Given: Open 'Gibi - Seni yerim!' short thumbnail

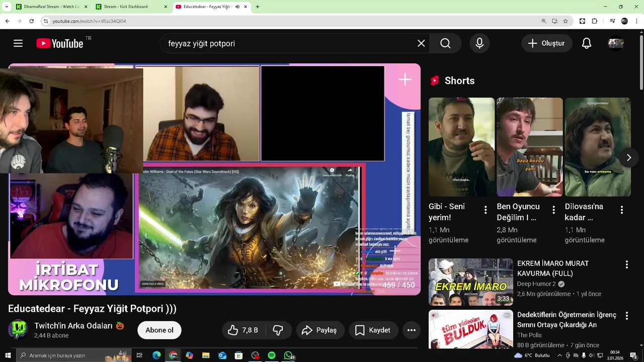Looking at the screenshot, I should click(461, 147).
